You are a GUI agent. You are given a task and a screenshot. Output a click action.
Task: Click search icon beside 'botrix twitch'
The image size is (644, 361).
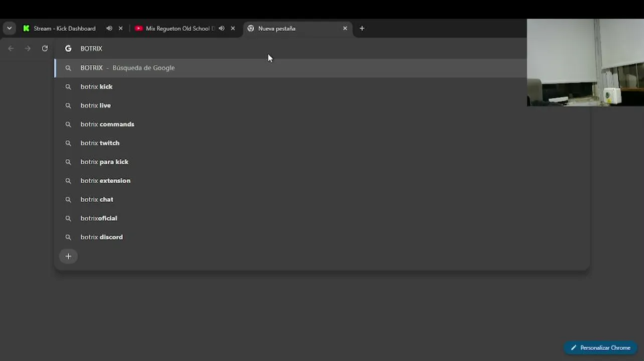[x=68, y=143]
